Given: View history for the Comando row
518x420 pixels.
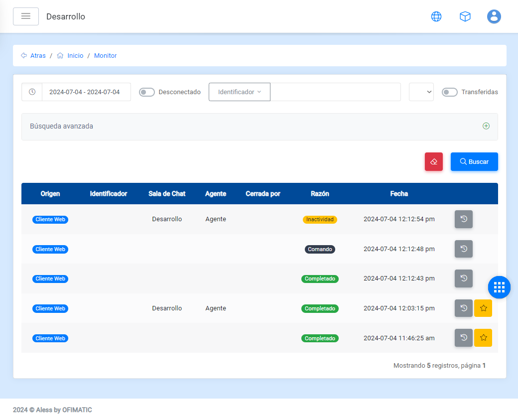Looking at the screenshot, I should [463, 249].
